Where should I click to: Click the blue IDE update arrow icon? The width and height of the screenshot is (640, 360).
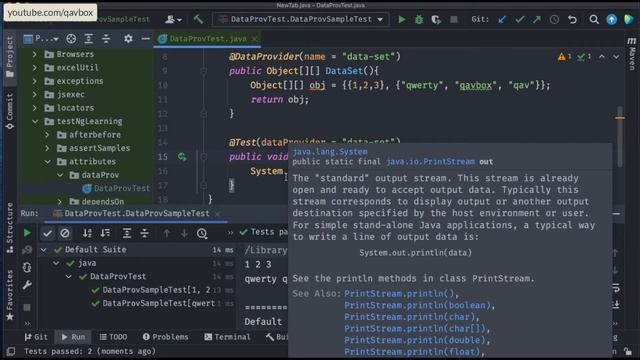click(x=611, y=19)
